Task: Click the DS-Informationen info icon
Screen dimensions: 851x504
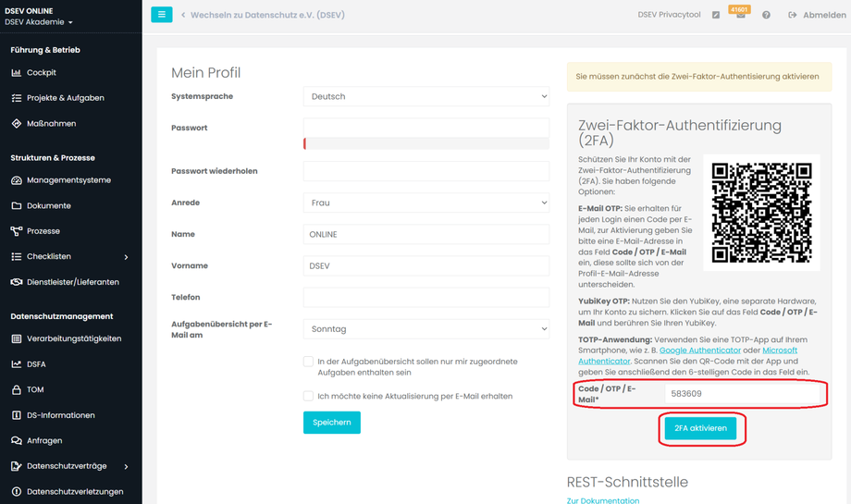Action: click(x=17, y=415)
